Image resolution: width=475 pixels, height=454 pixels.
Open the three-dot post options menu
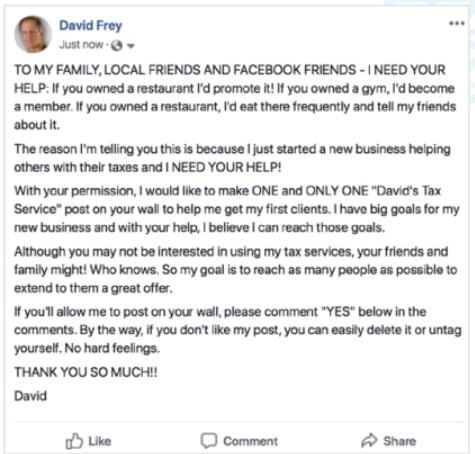pos(457,23)
